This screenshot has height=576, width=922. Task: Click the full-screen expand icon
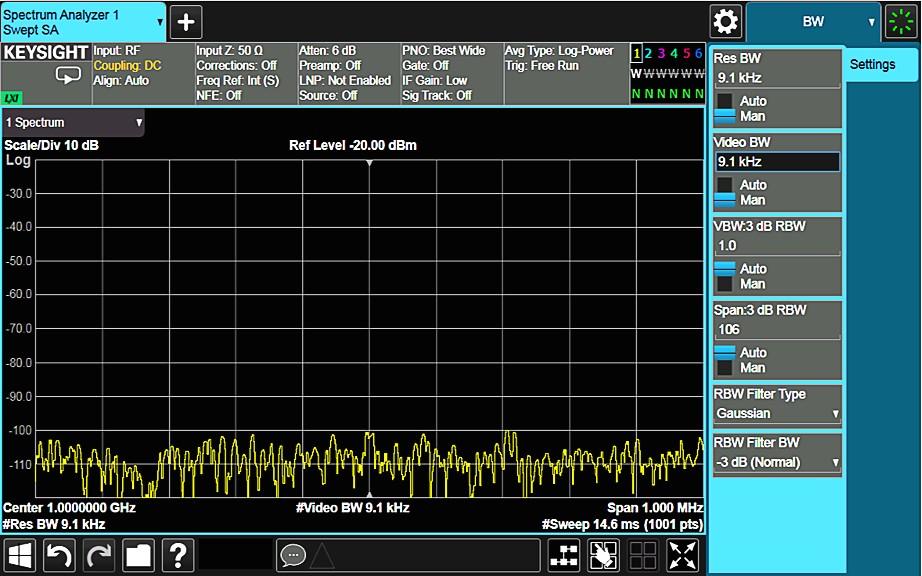coord(683,555)
